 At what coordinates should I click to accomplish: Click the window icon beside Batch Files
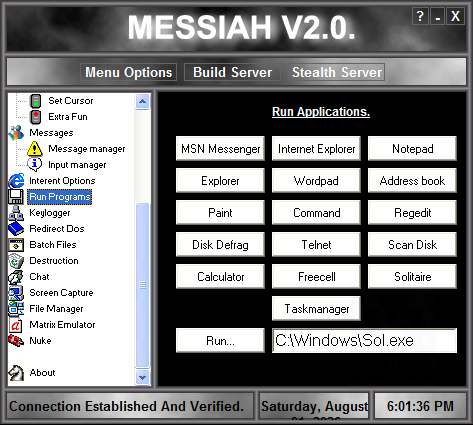click(x=16, y=245)
